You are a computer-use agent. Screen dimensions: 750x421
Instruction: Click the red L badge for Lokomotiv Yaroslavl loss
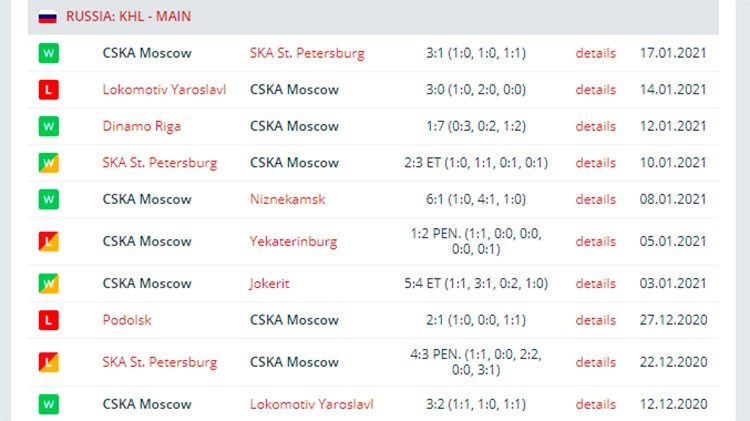49,89
